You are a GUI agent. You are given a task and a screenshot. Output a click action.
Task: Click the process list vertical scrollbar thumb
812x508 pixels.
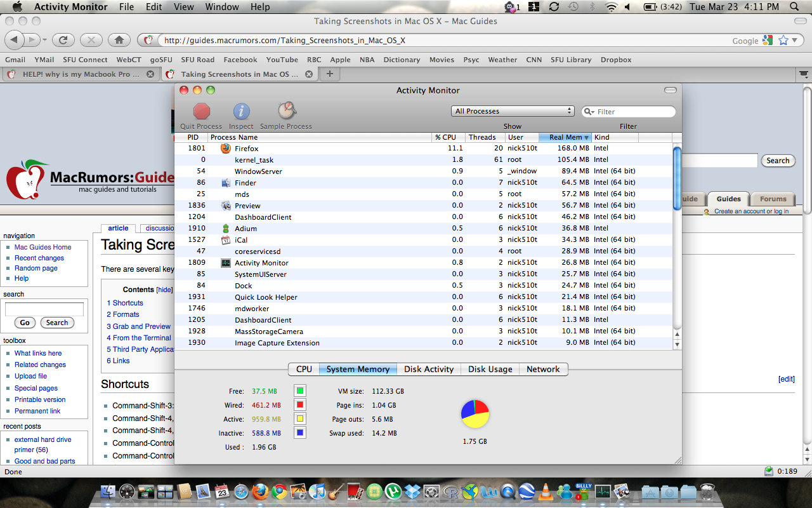[x=677, y=178]
